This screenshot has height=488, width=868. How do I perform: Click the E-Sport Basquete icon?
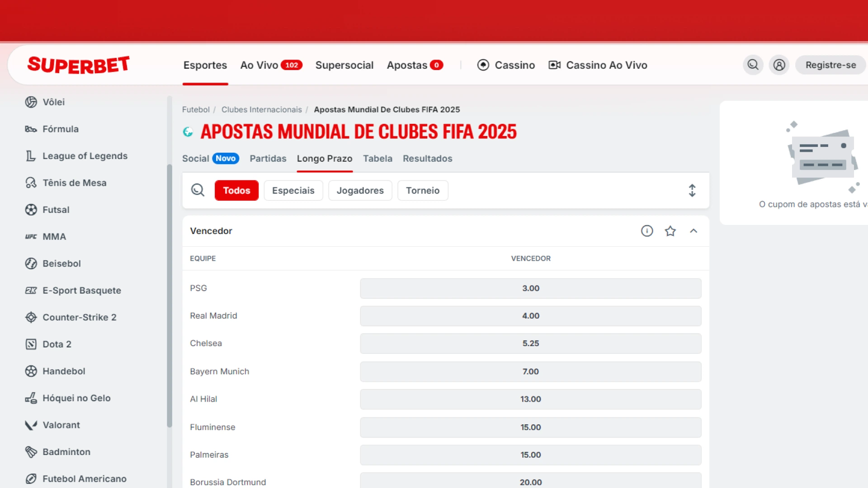pyautogui.click(x=31, y=291)
